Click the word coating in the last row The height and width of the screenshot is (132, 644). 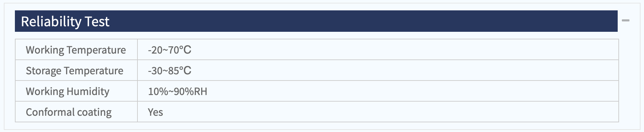94,112
